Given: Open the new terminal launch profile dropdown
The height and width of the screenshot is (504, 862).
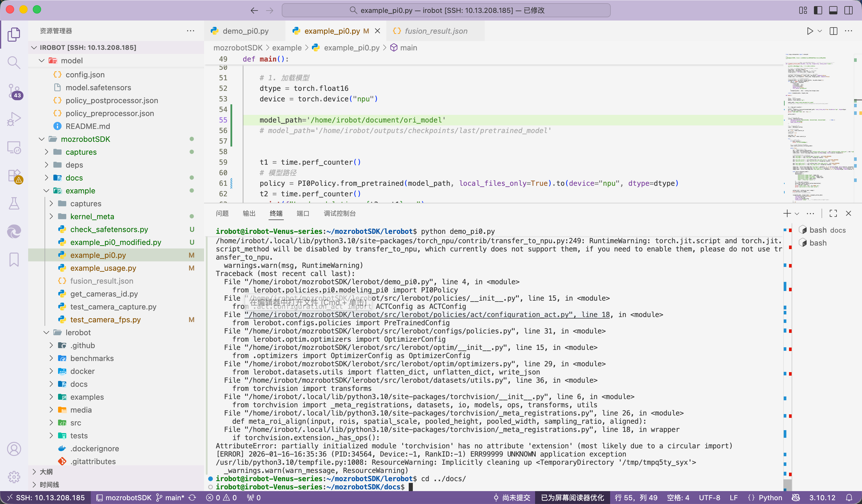Looking at the screenshot, I should click(797, 213).
